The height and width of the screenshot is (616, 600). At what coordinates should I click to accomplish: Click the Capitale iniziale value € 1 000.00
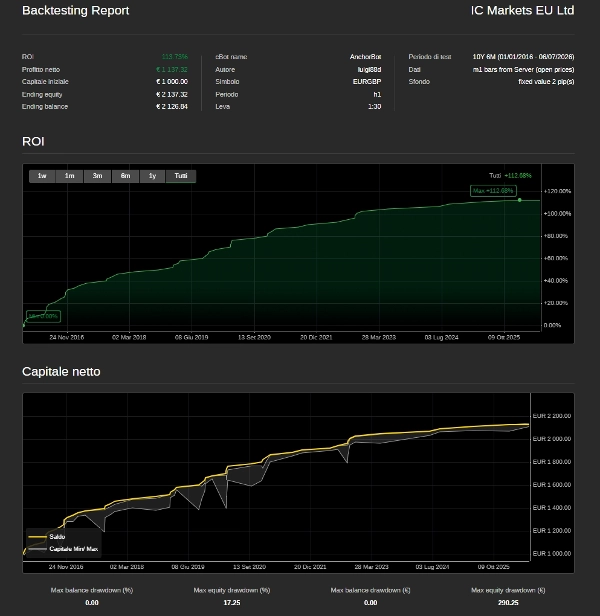click(172, 82)
